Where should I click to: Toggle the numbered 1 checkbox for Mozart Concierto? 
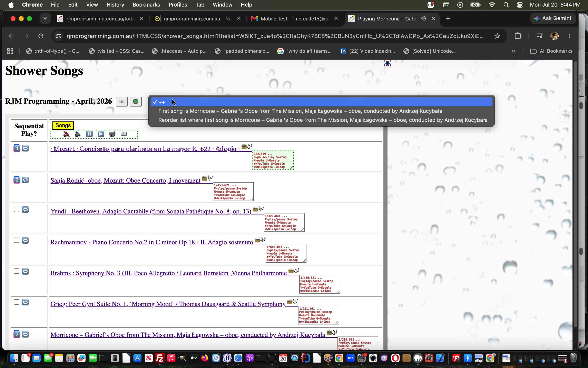(x=17, y=148)
